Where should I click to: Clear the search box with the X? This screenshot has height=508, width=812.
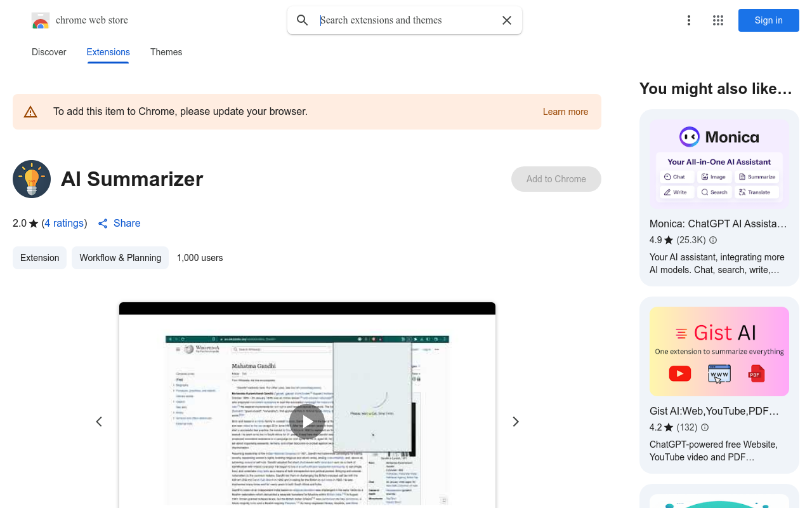coord(507,20)
